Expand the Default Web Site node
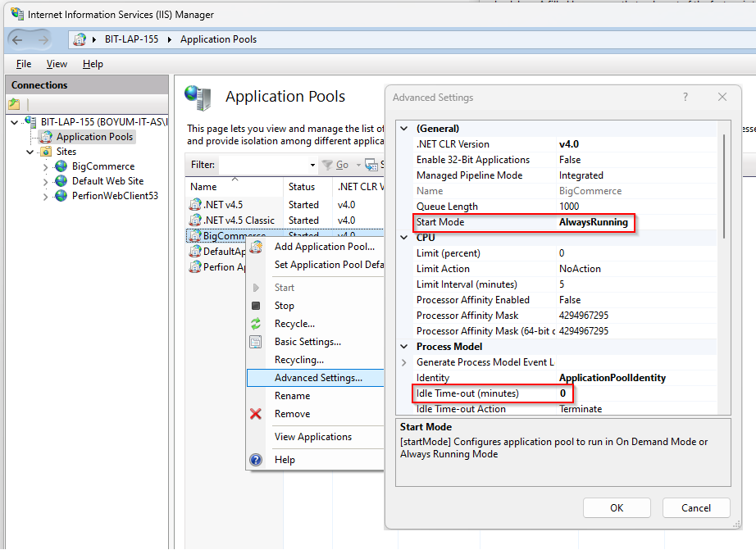756x550 pixels. pos(45,182)
